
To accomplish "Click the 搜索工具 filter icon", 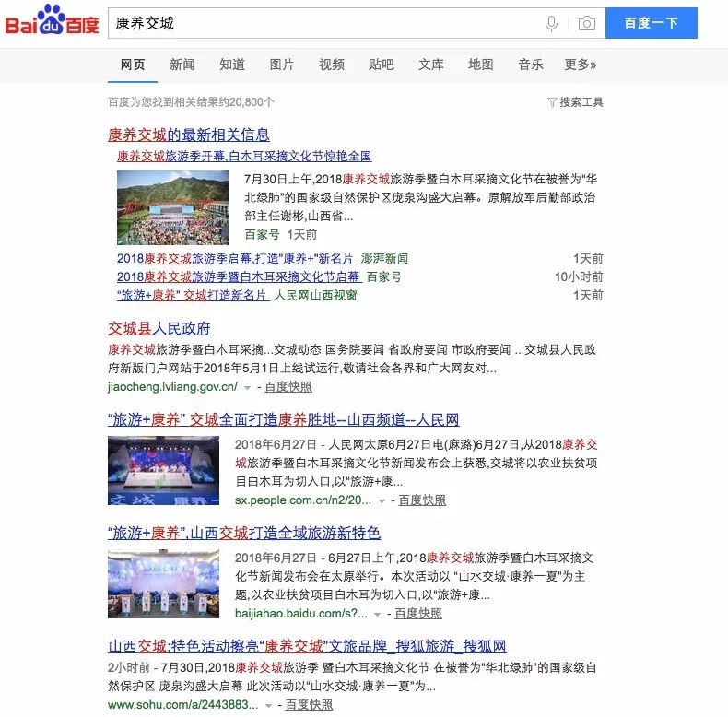I will click(552, 102).
